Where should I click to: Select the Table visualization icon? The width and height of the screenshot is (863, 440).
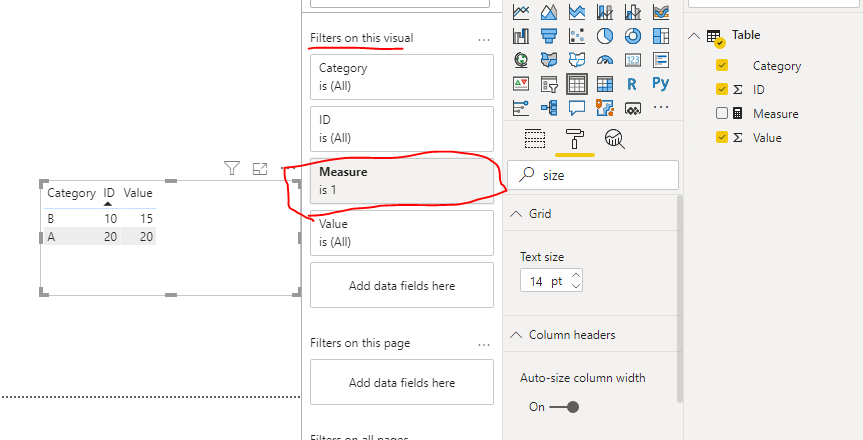coord(577,84)
